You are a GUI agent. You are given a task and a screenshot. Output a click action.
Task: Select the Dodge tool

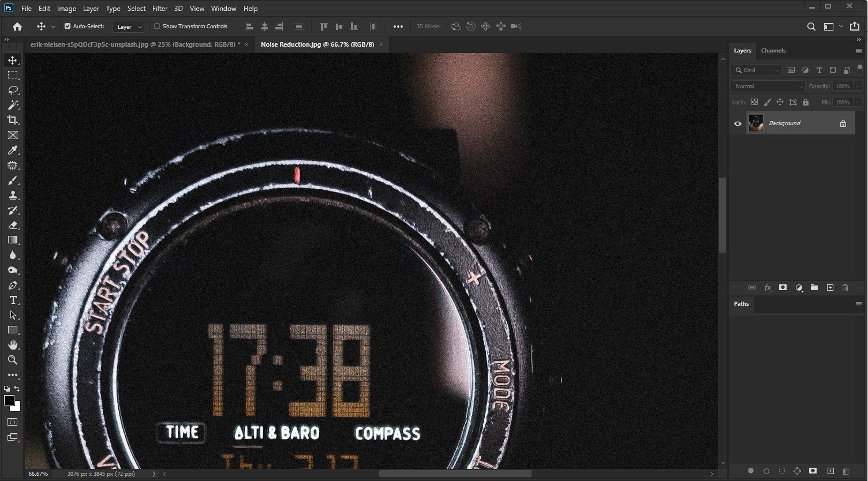[13, 270]
